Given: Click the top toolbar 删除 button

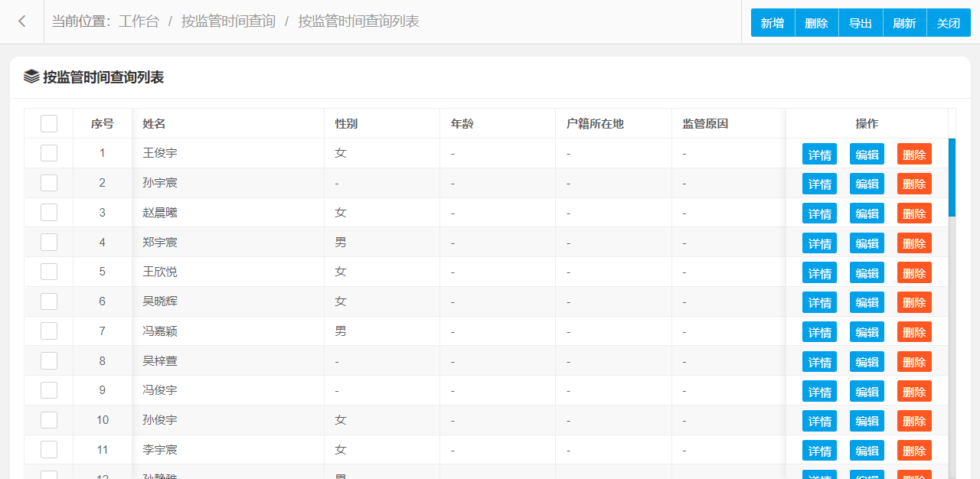Looking at the screenshot, I should click(x=817, y=23).
